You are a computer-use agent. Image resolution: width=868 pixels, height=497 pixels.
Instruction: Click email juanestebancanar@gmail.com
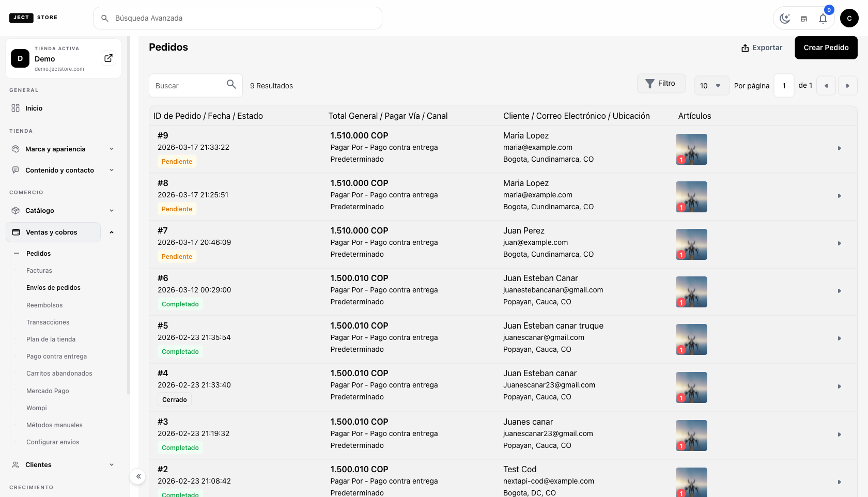(553, 290)
